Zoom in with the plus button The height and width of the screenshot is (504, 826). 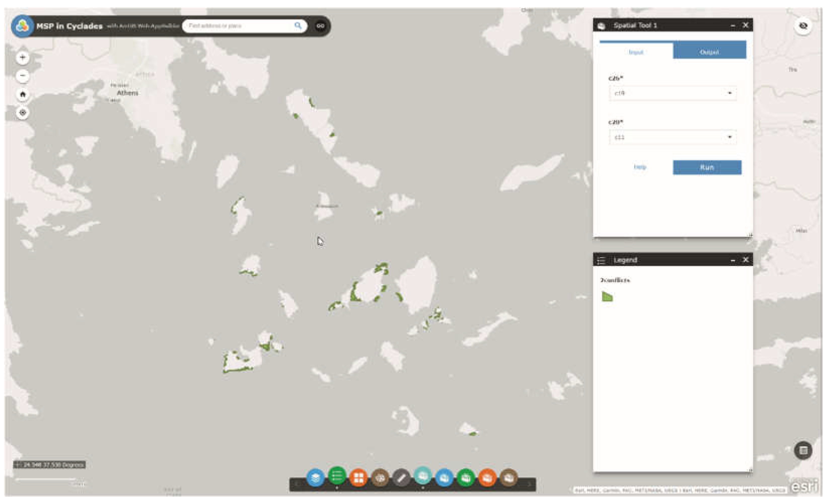point(23,57)
